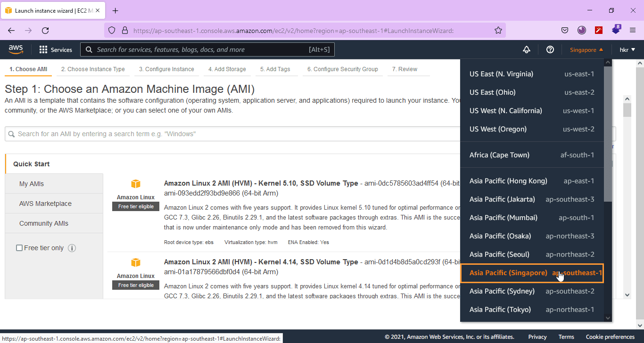Go to step 4 Add Storage
Image resolution: width=644 pixels, height=343 pixels.
[227, 69]
